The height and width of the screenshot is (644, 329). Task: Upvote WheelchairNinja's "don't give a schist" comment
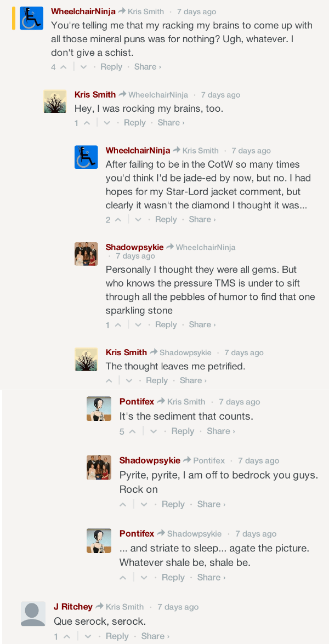(x=63, y=67)
